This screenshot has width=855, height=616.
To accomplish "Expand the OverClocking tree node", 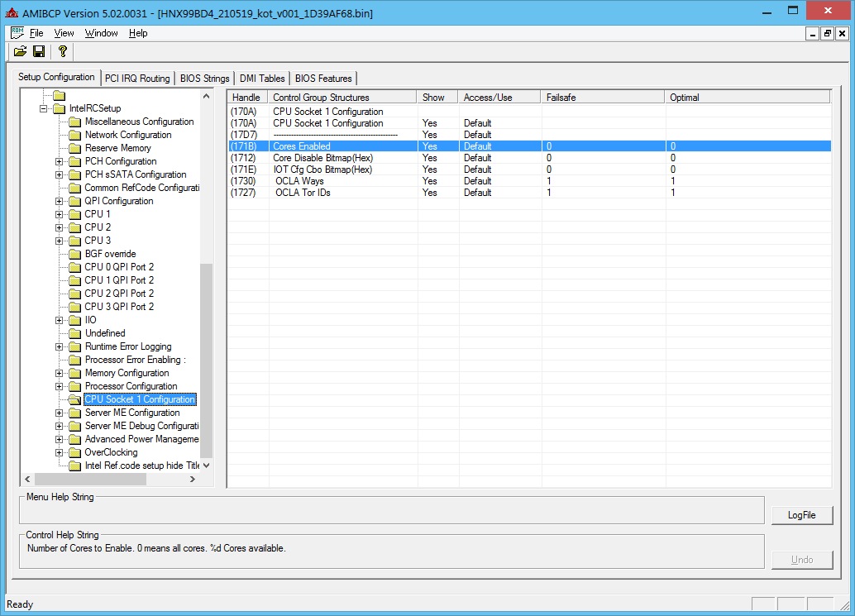I will point(59,452).
